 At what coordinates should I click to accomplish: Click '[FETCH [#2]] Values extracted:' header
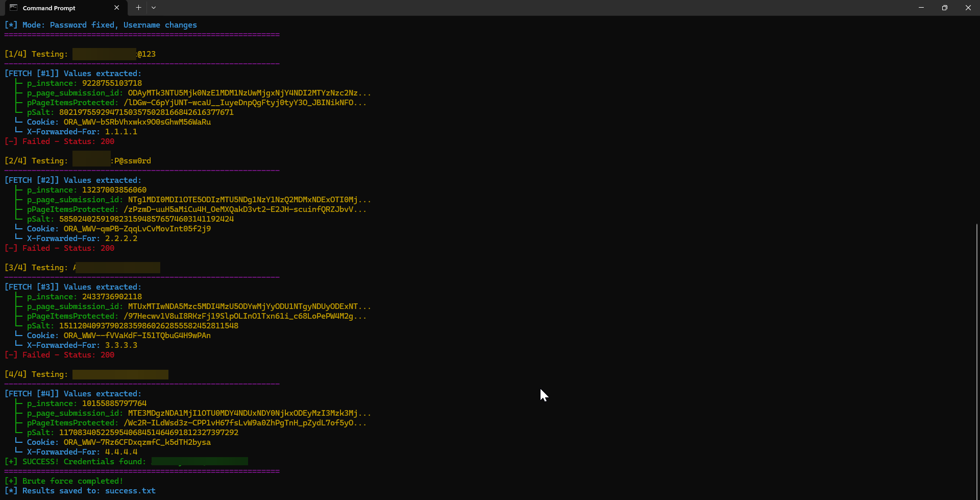point(73,180)
